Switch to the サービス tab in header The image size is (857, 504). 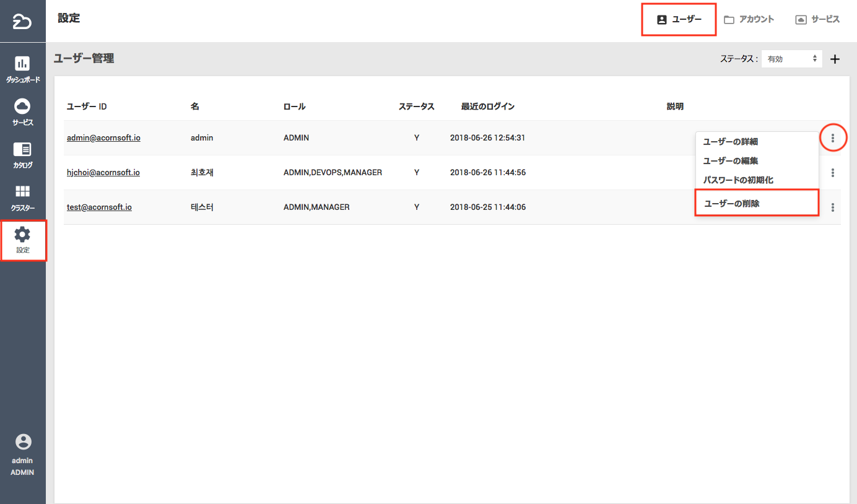pyautogui.click(x=817, y=20)
